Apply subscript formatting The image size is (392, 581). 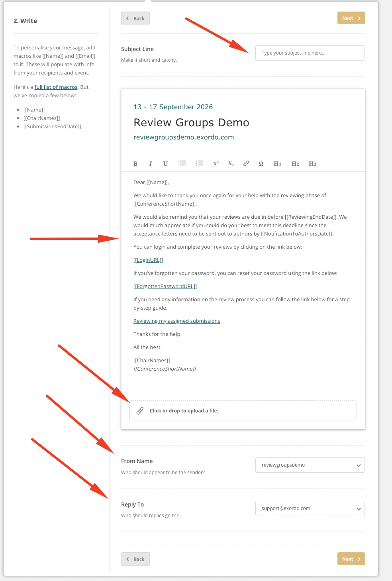click(231, 164)
